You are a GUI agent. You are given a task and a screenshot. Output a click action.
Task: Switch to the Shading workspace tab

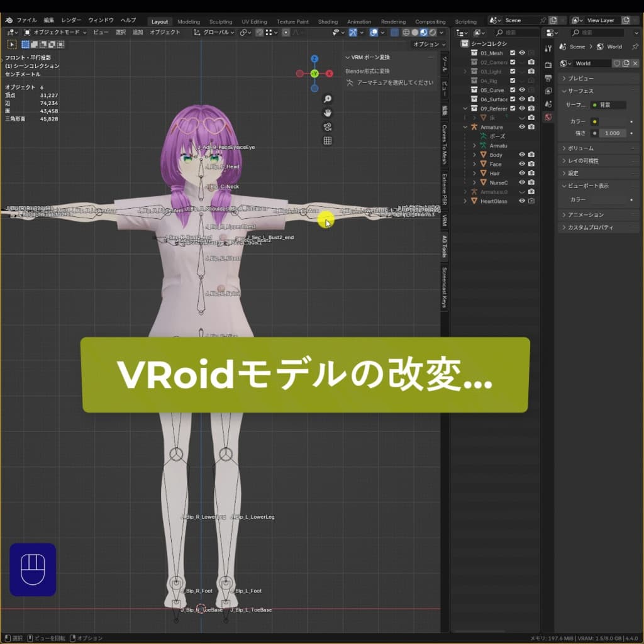(328, 21)
